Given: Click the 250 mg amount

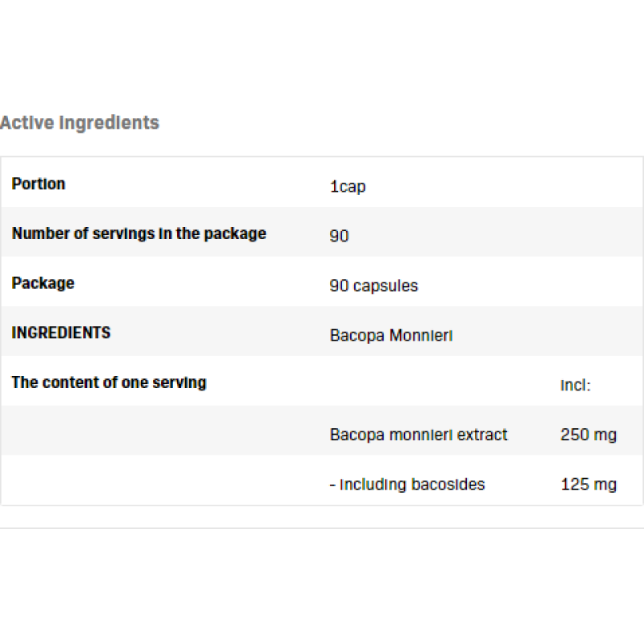Looking at the screenshot, I should [x=588, y=435].
